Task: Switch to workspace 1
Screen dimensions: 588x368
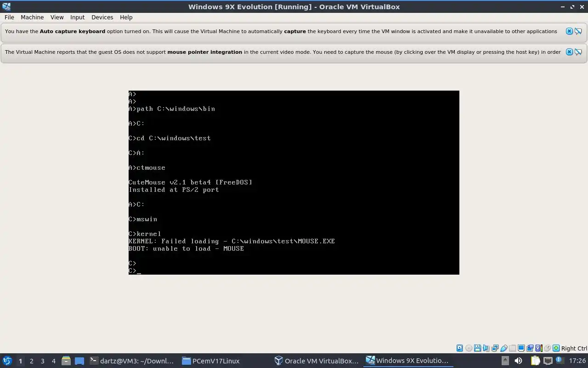Action: [x=20, y=361]
